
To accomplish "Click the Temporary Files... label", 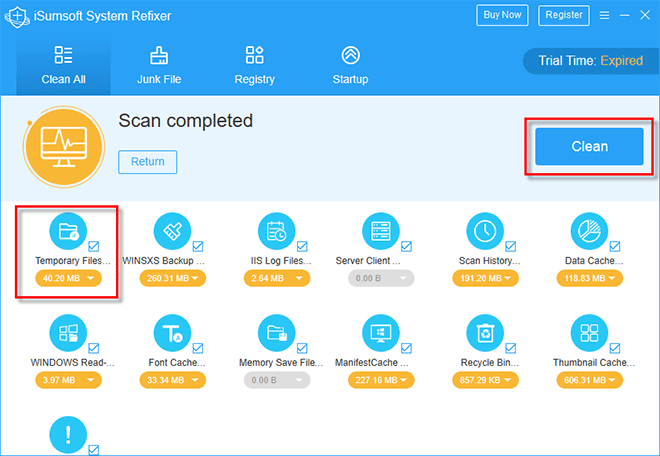I will pos(73,261).
